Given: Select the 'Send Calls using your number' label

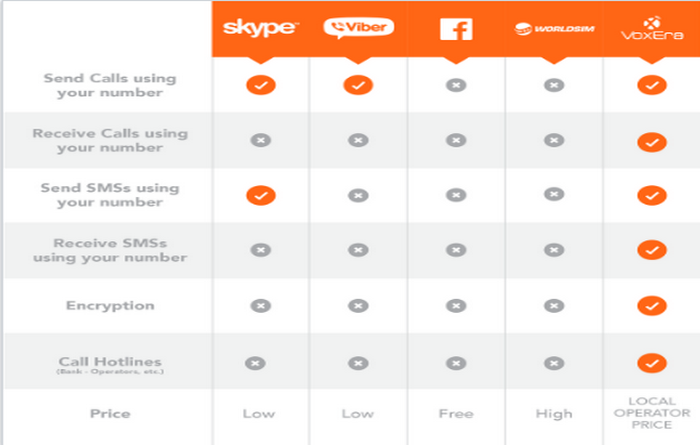Looking at the screenshot, I should [x=110, y=85].
